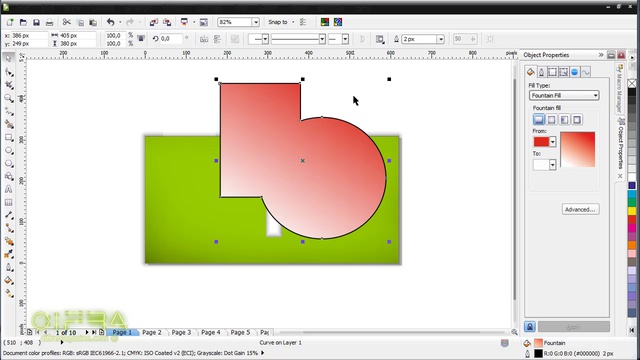
Task: Open the line style dropdown
Action: pos(322,39)
